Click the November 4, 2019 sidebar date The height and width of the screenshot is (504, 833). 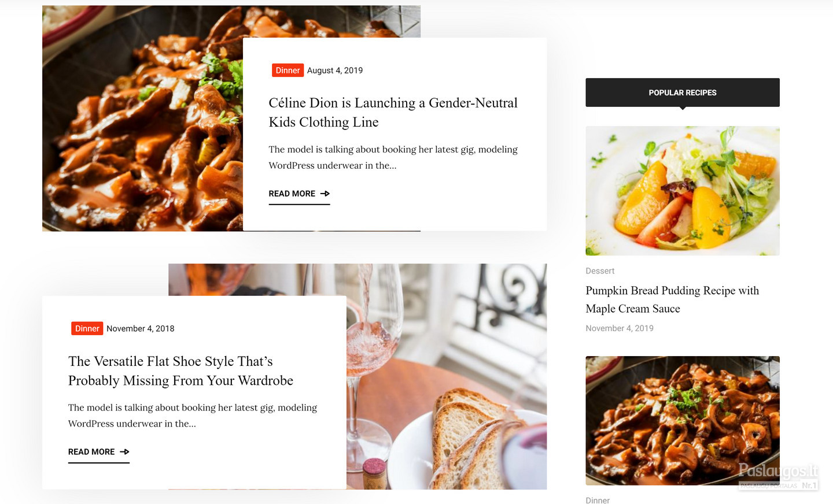coord(620,328)
